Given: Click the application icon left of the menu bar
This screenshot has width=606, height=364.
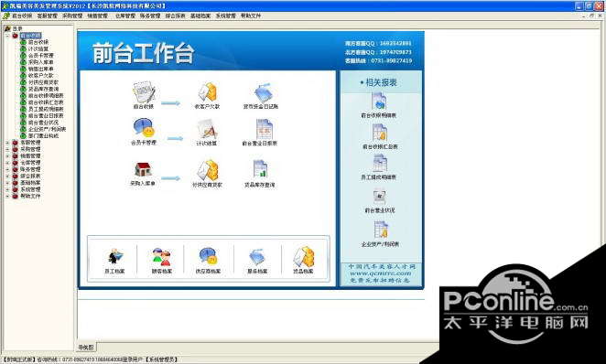Looking at the screenshot, I should tap(5, 16).
